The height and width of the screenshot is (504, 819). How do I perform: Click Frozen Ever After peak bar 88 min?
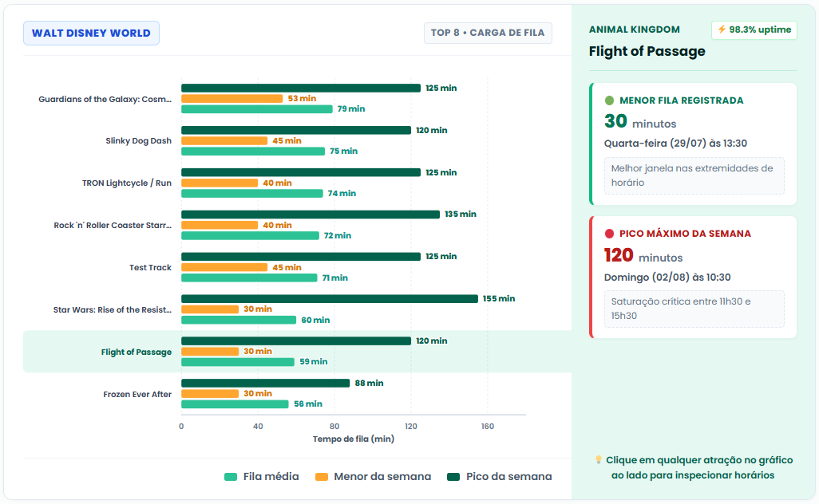[265, 384]
